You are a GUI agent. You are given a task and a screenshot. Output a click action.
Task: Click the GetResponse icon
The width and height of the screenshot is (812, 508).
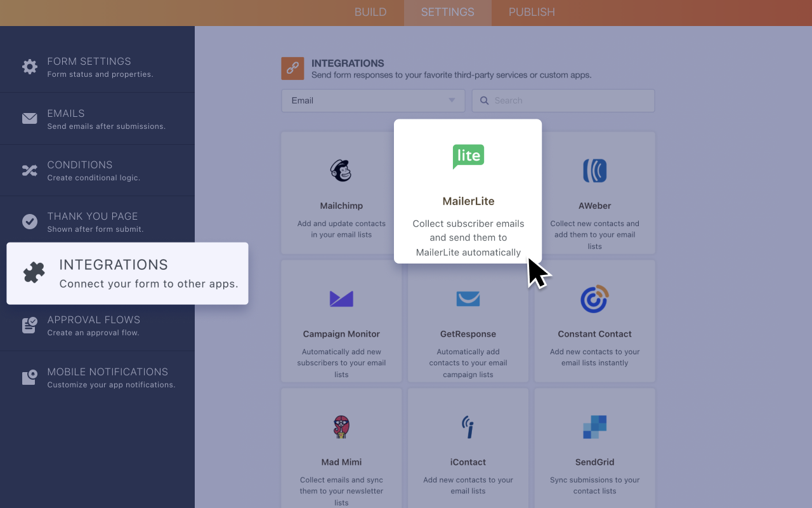pyautogui.click(x=468, y=298)
